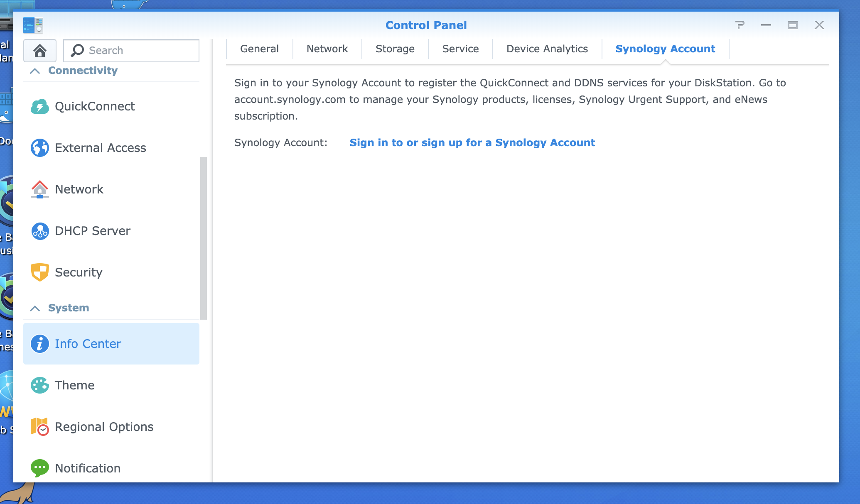This screenshot has height=504, width=860.
Task: Click the Device Analytics tab
Action: point(546,49)
